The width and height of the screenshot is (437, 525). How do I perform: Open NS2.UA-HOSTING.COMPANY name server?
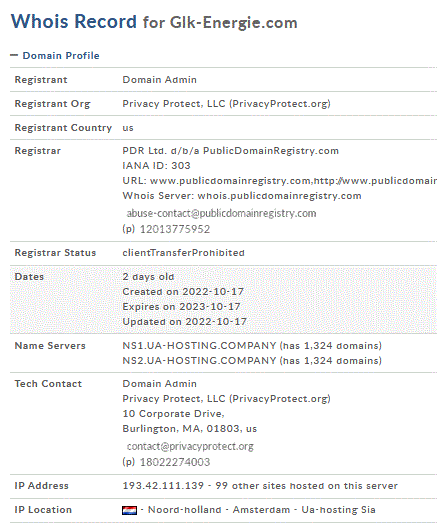[199, 361]
